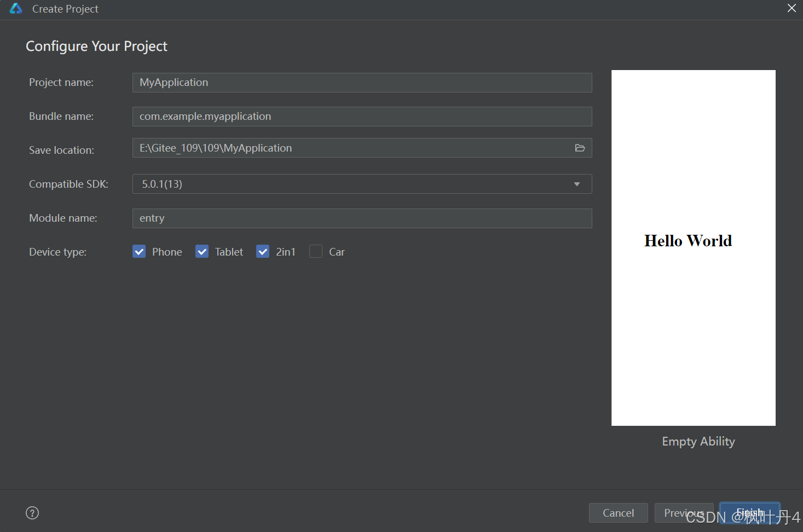
Task: Go back with the Previous button
Action: coord(684,513)
